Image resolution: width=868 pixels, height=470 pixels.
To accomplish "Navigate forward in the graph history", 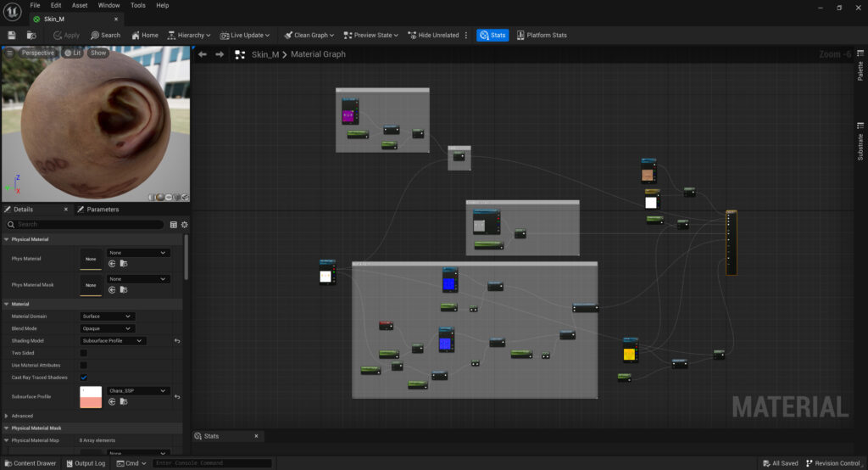I will pos(220,54).
